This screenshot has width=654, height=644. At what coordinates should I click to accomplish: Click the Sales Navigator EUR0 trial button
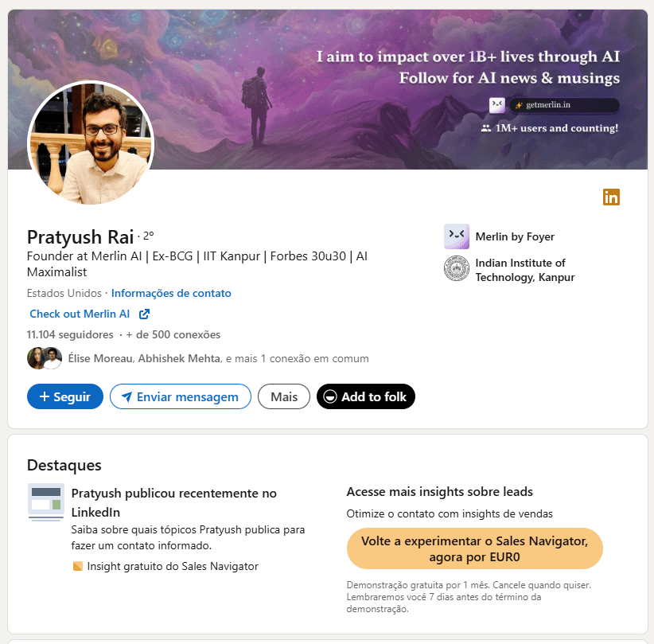tap(475, 548)
